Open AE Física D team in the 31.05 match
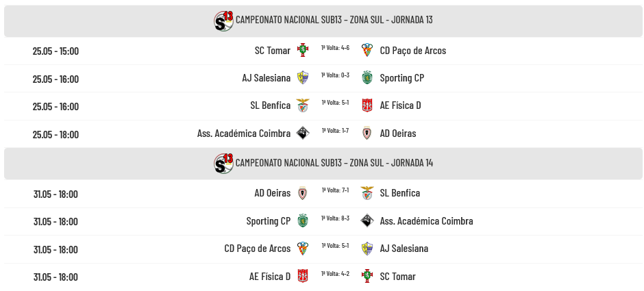 coord(269,276)
